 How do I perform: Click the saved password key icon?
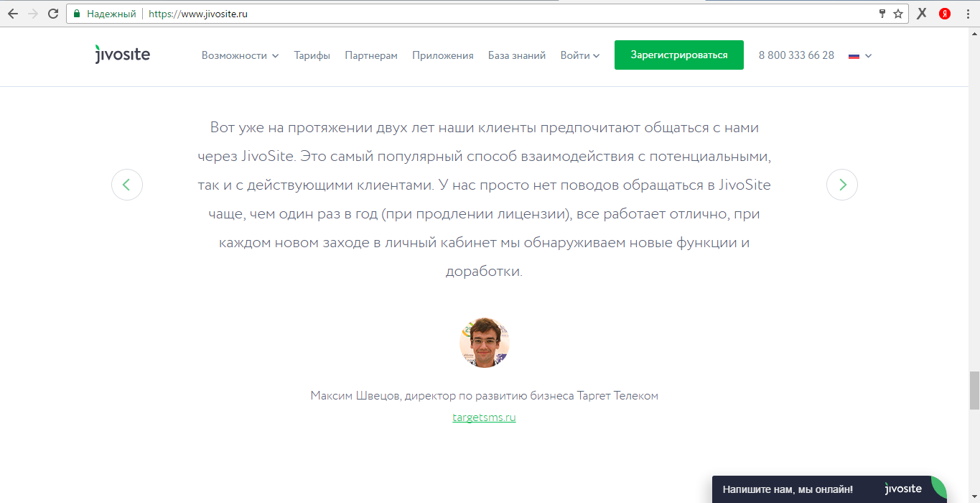tap(882, 14)
